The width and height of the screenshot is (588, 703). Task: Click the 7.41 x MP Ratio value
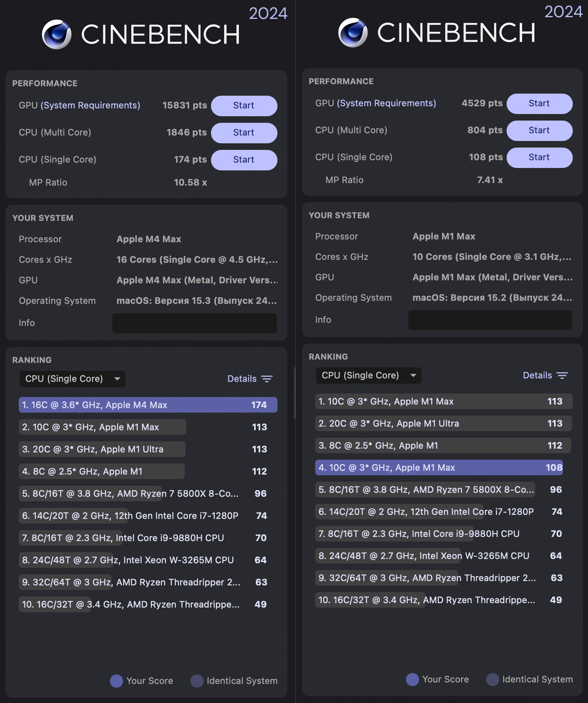[x=490, y=180]
